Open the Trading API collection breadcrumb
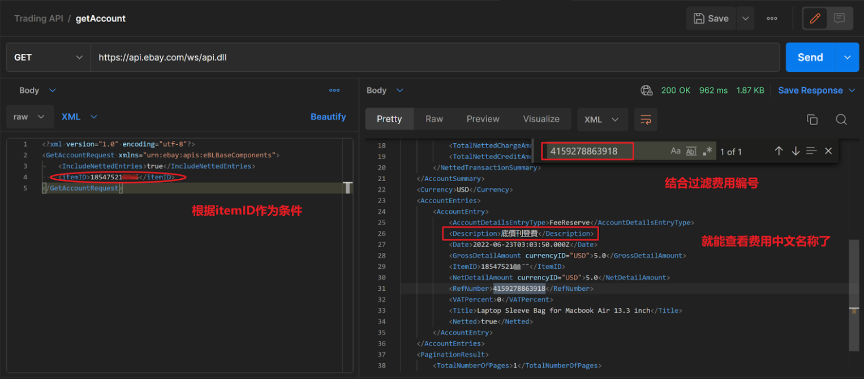Image resolution: width=864 pixels, height=380 pixels. pyautogui.click(x=39, y=19)
